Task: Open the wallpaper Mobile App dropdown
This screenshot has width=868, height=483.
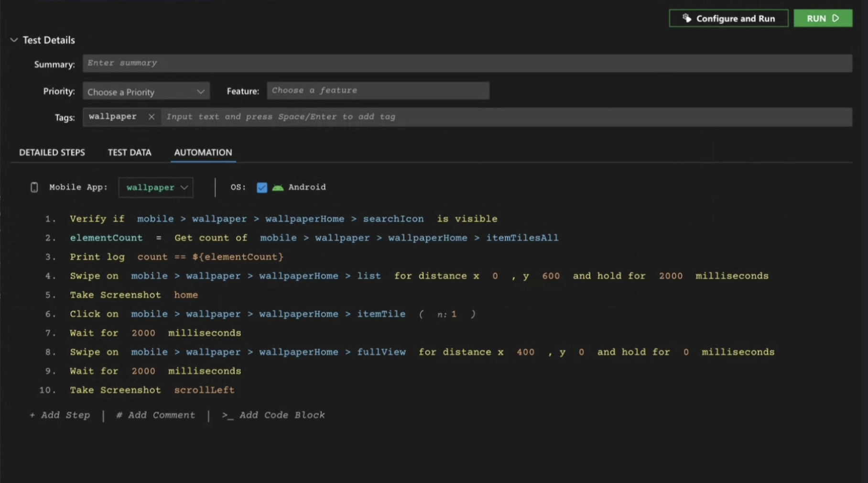Action: 156,187
